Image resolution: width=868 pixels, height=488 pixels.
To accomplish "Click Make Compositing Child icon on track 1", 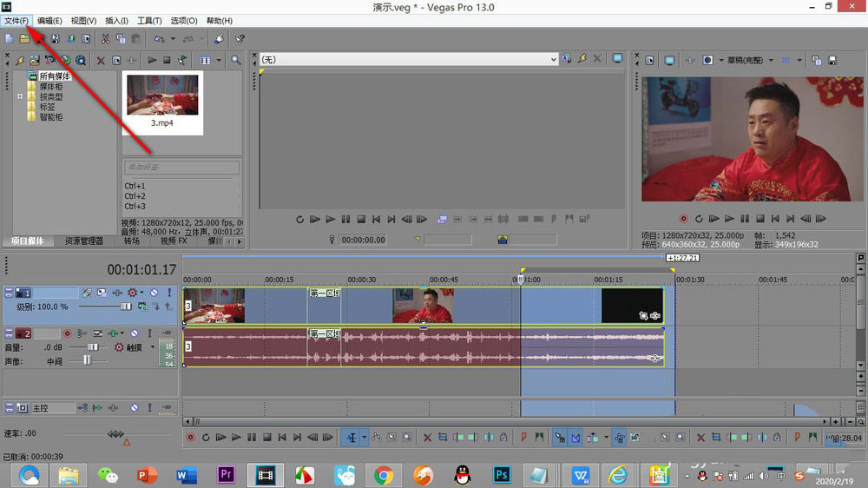I will 156,307.
